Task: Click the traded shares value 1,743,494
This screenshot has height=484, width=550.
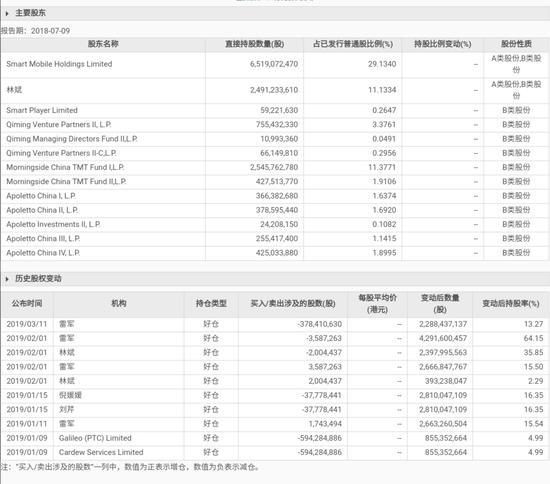Action: point(325,424)
